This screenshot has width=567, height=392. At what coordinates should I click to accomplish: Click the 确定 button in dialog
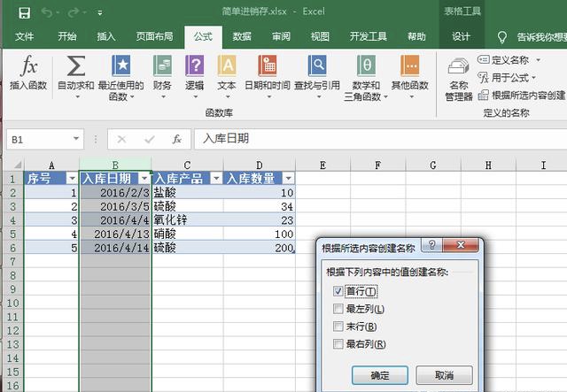pos(380,375)
